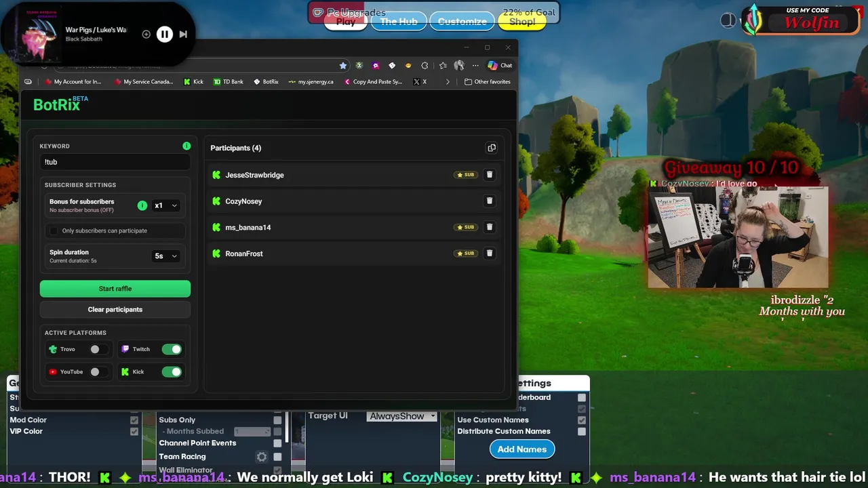Viewport: 868px width, 488px height.
Task: Delete participant ms_banana14
Action: coord(490,227)
